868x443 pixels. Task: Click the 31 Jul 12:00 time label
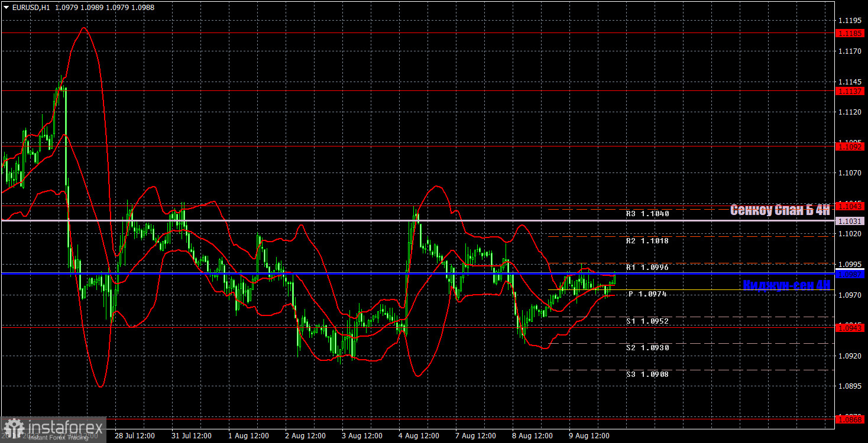click(x=192, y=436)
